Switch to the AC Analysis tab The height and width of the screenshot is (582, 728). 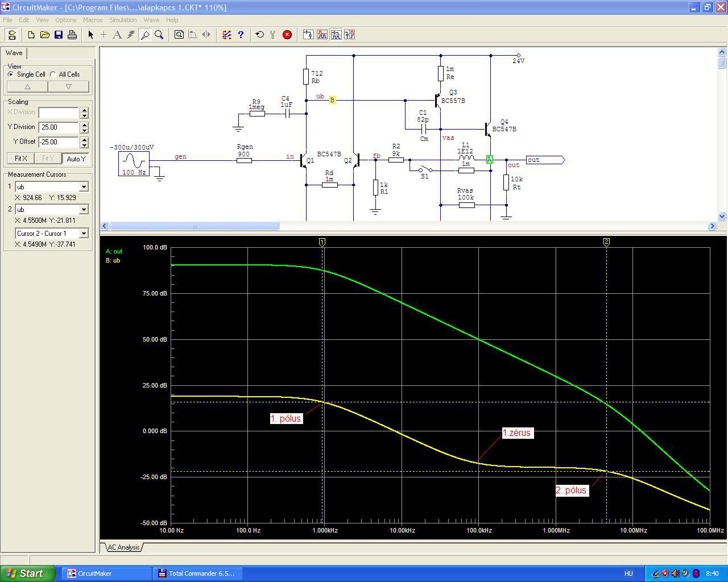(123, 547)
